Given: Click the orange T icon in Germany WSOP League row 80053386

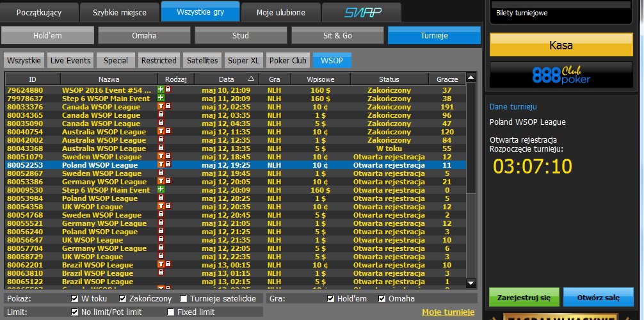Looking at the screenshot, I should [x=161, y=182].
